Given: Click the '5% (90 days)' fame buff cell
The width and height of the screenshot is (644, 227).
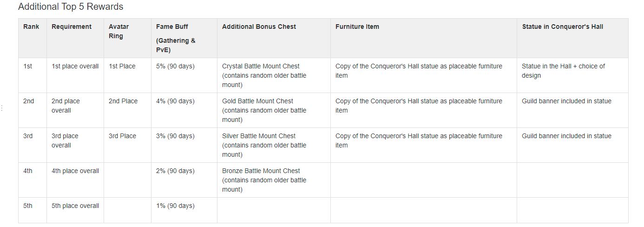Looking at the screenshot, I should [184, 75].
